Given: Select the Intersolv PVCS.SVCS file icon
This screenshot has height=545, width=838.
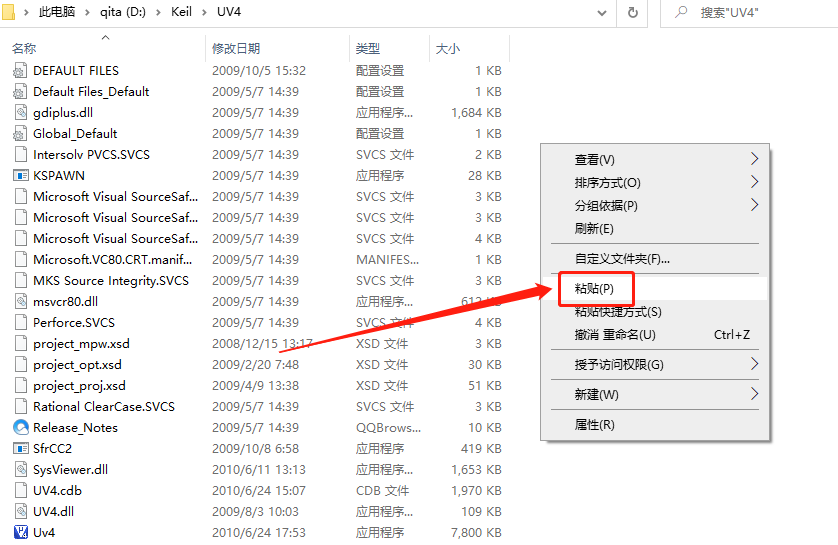Looking at the screenshot, I should 20,155.
